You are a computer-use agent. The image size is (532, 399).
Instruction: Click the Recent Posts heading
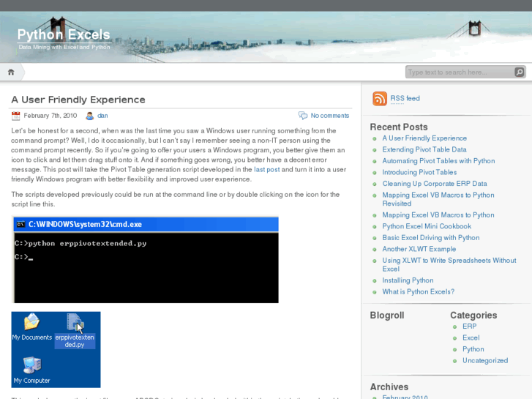click(x=399, y=127)
